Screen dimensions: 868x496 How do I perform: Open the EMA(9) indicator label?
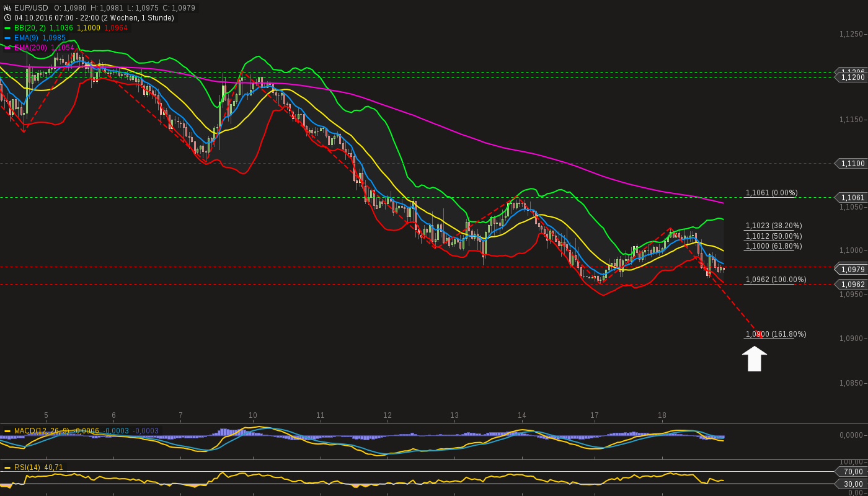(x=26, y=38)
